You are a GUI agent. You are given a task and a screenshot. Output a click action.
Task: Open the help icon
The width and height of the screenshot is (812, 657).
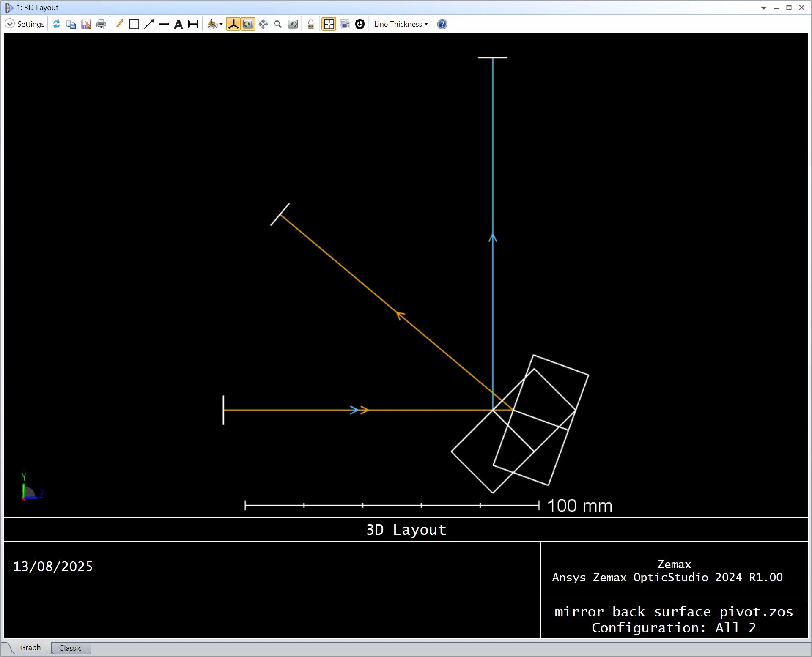click(x=442, y=24)
